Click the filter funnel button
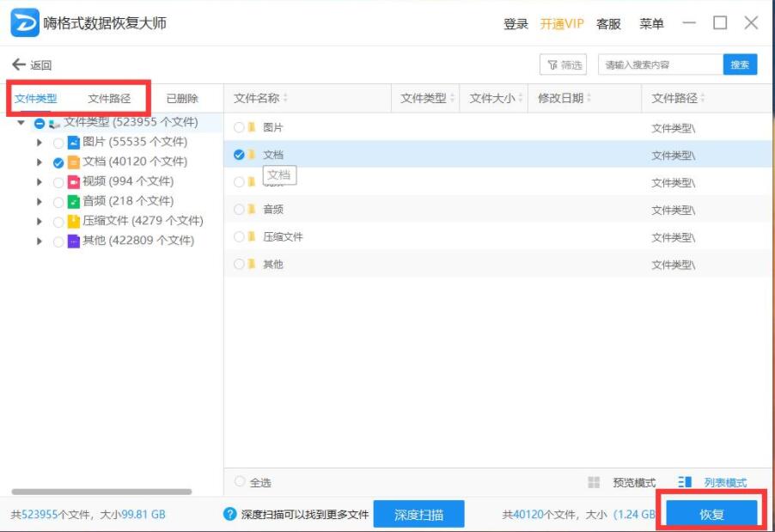 pyautogui.click(x=563, y=64)
